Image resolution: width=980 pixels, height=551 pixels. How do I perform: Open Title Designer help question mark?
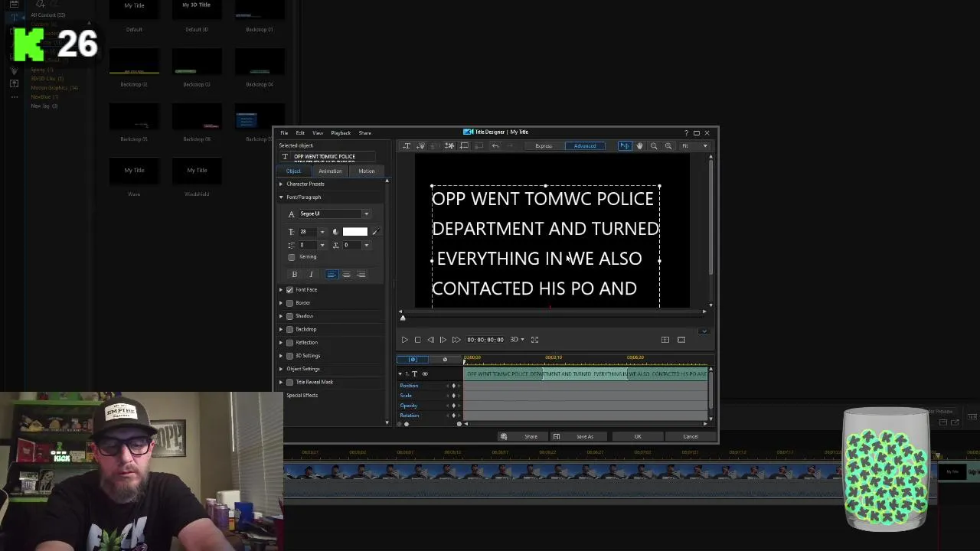[x=686, y=132]
